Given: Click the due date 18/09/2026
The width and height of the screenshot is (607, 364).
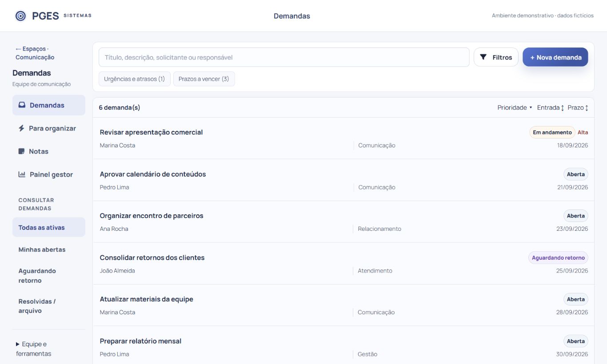Looking at the screenshot, I should click(x=573, y=146).
